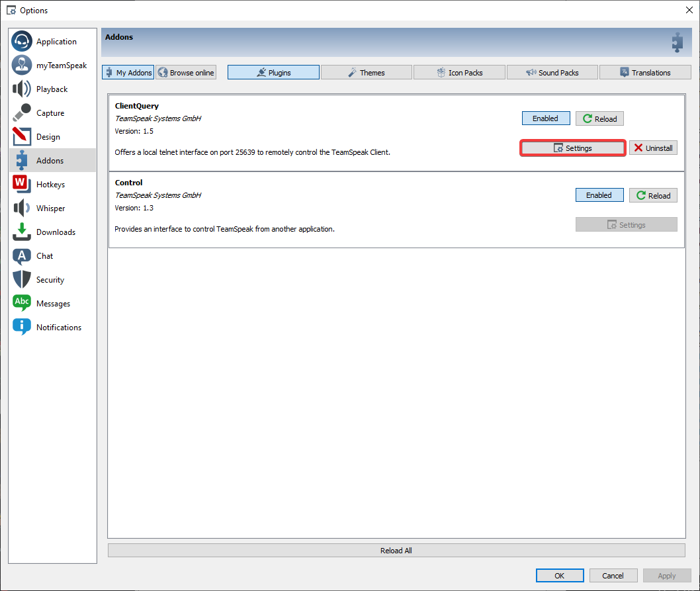Open Capture microphone icon
This screenshot has width=700, height=591.
point(21,113)
